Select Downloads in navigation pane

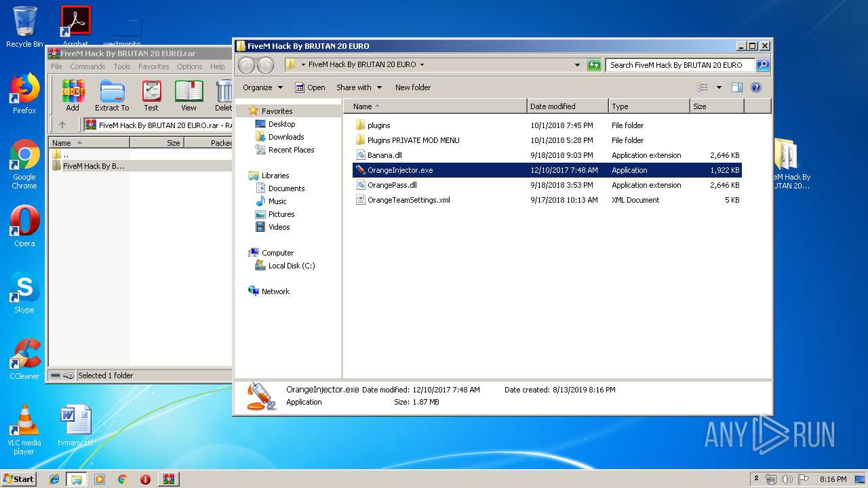286,137
